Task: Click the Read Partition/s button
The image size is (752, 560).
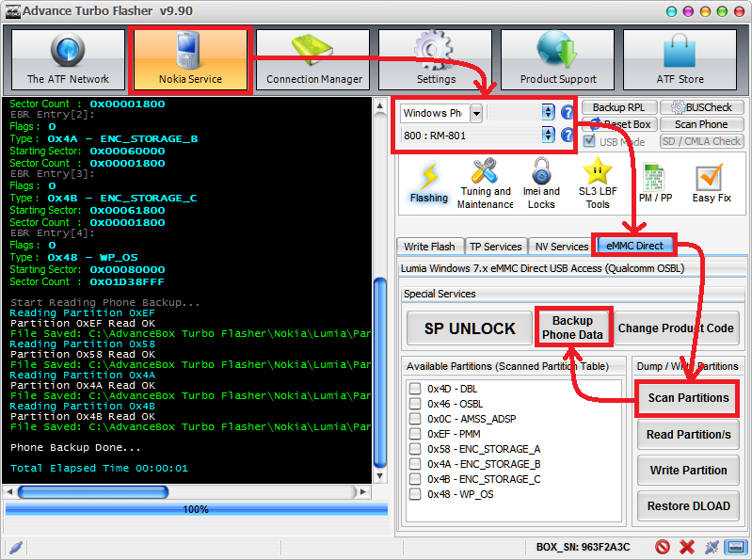Action: point(688,435)
